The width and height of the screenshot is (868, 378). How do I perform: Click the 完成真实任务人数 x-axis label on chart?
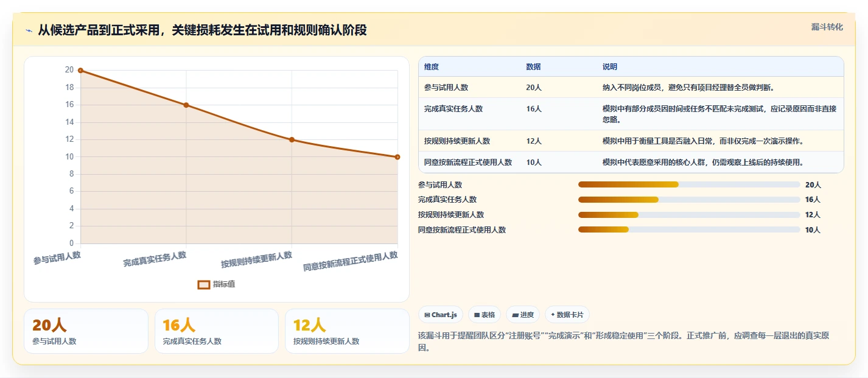[x=155, y=259]
